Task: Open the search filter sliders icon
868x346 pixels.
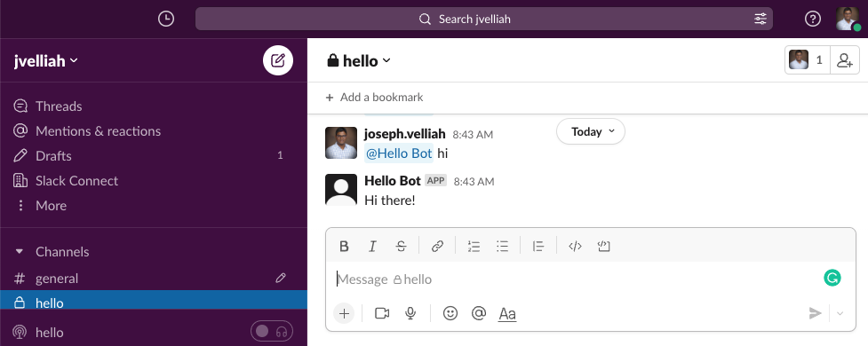Action: 760,19
